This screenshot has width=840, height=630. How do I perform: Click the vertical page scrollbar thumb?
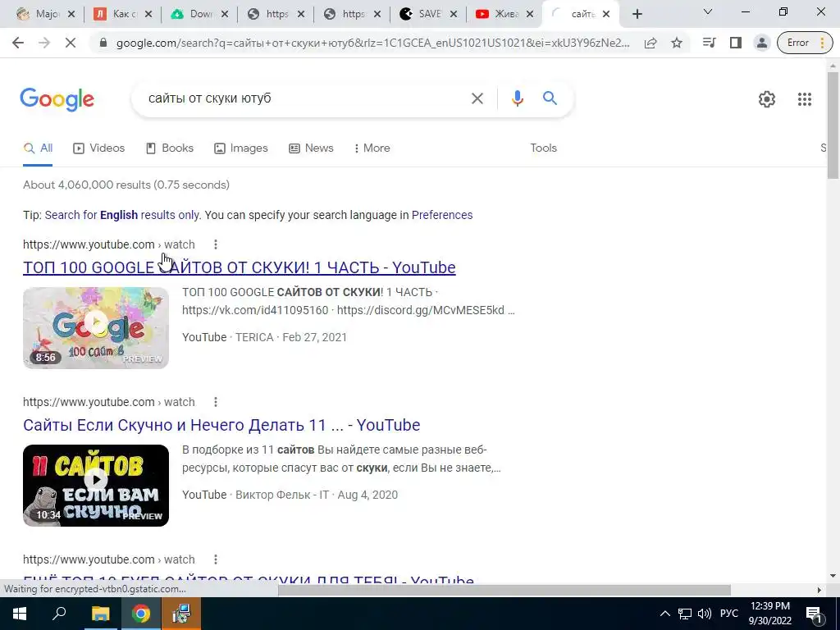pos(833,126)
